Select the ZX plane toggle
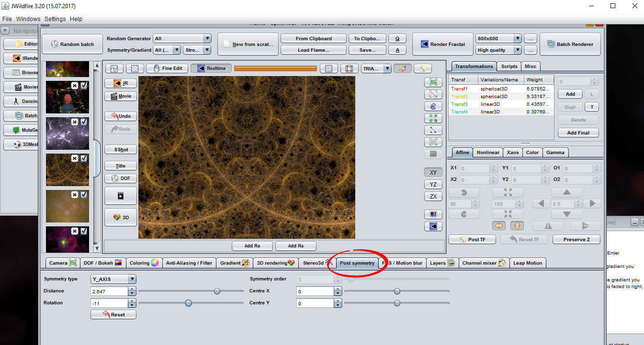644x345 pixels. [433, 196]
